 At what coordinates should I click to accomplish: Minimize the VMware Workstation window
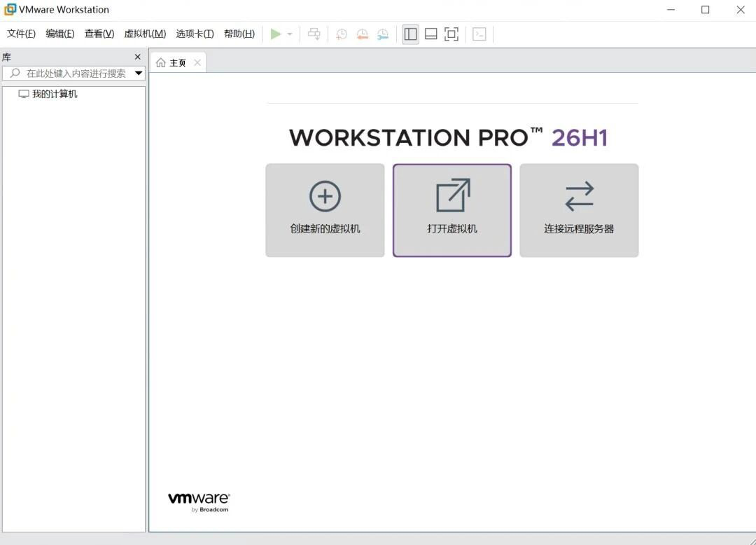click(x=671, y=10)
